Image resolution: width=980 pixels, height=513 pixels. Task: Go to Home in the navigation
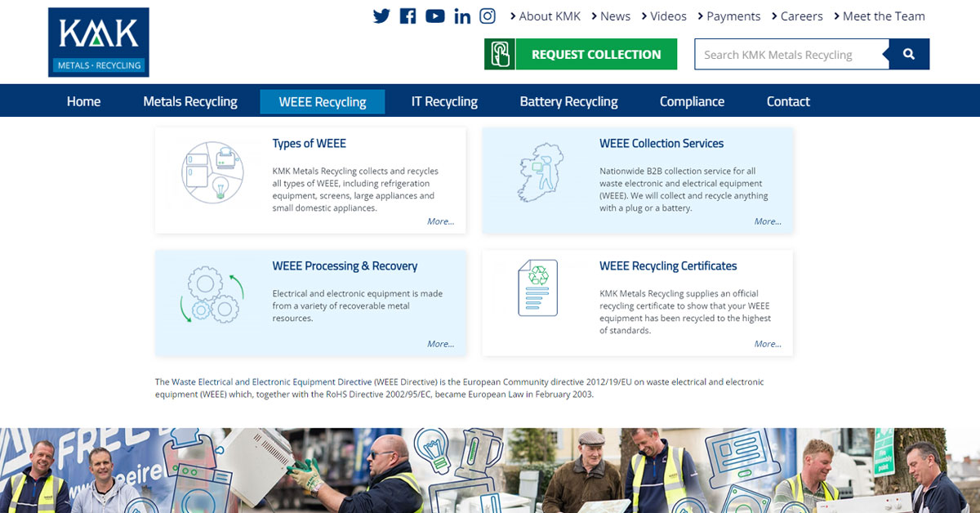[84, 101]
